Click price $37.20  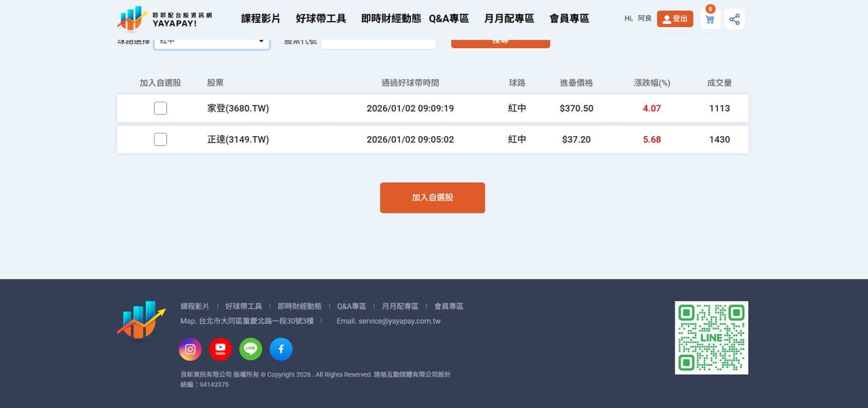point(576,140)
